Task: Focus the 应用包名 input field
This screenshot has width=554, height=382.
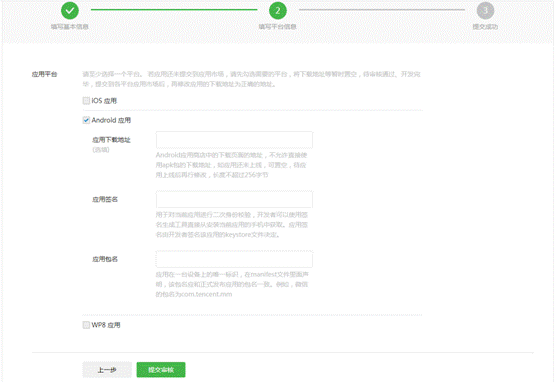Action: pos(234,259)
